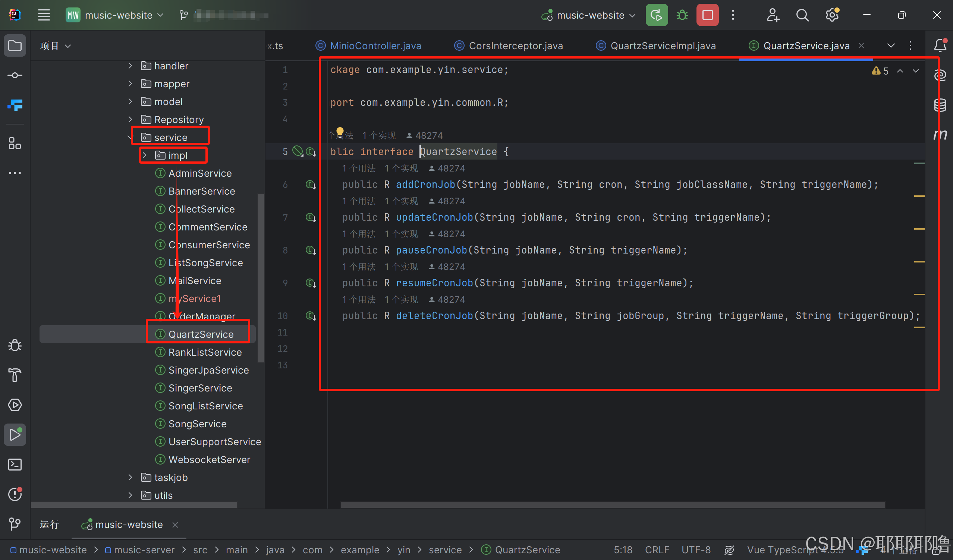Screen dimensions: 953x560
Task: Open the Terminal tool window
Action: click(x=15, y=464)
